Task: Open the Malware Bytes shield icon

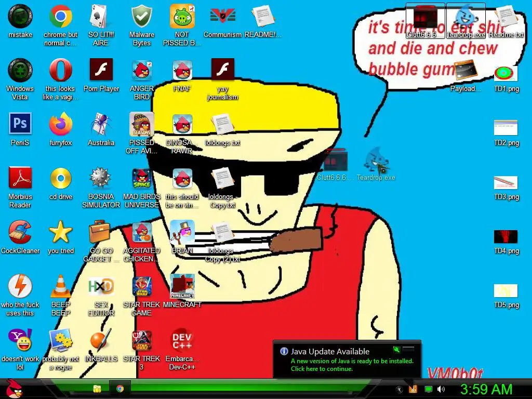Action: coord(141,25)
